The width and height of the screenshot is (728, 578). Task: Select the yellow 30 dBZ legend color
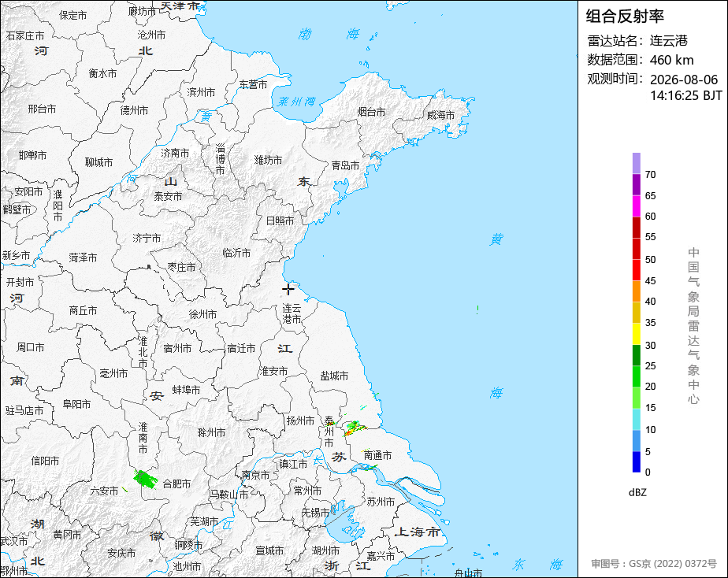pos(636,334)
